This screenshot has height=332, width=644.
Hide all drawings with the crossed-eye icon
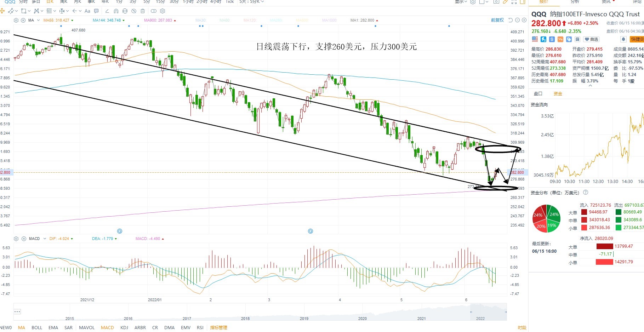(134, 11)
